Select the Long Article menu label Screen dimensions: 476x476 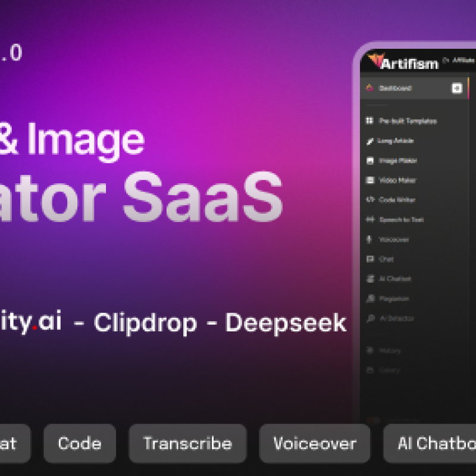coord(395,140)
